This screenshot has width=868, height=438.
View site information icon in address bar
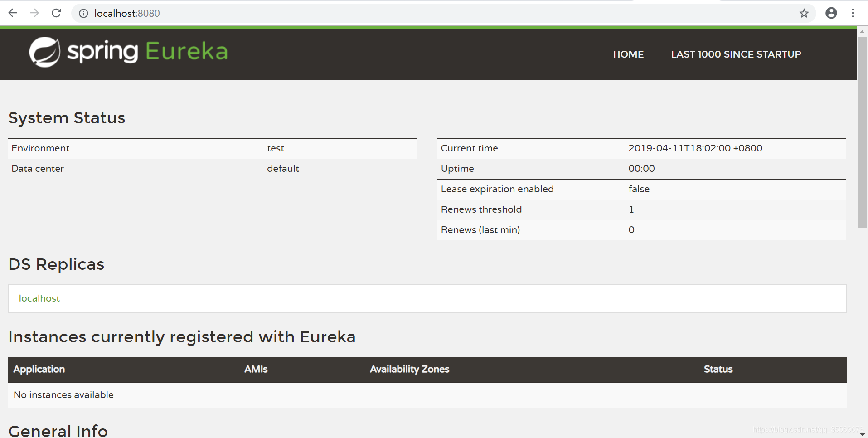click(83, 14)
